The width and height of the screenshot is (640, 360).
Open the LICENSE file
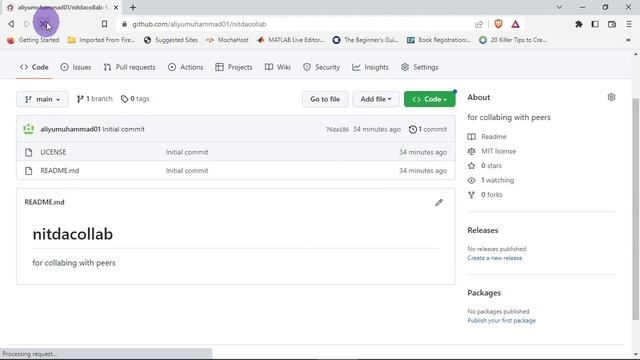click(53, 152)
